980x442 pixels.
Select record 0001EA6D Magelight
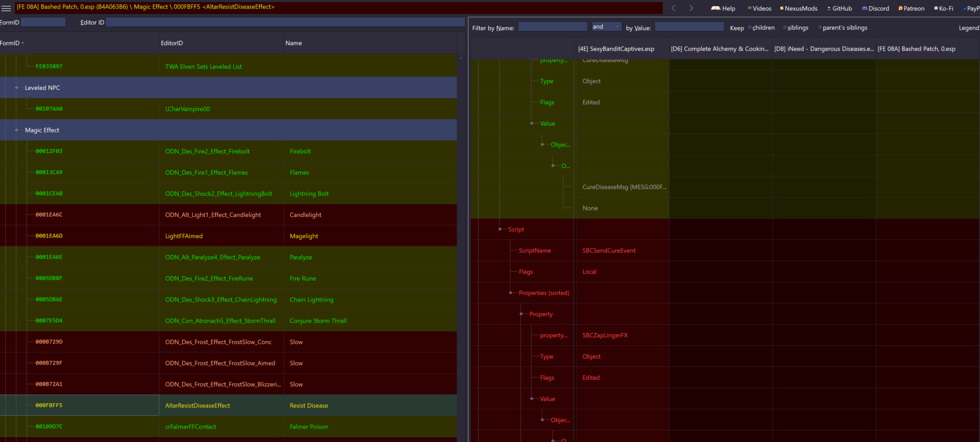228,236
